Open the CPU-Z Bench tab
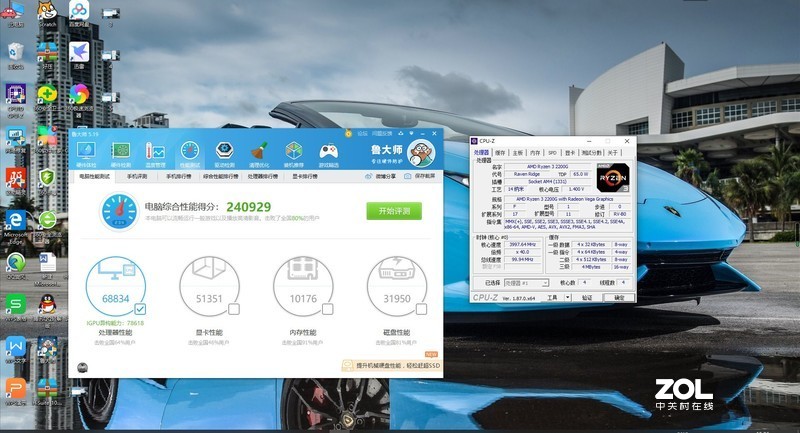 pyautogui.click(x=592, y=152)
